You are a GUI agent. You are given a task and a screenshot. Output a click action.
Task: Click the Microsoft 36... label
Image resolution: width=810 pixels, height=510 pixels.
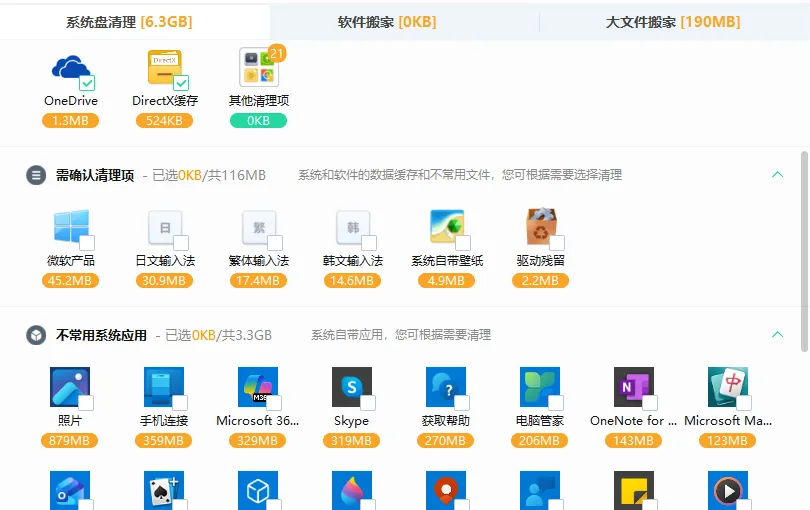258,421
